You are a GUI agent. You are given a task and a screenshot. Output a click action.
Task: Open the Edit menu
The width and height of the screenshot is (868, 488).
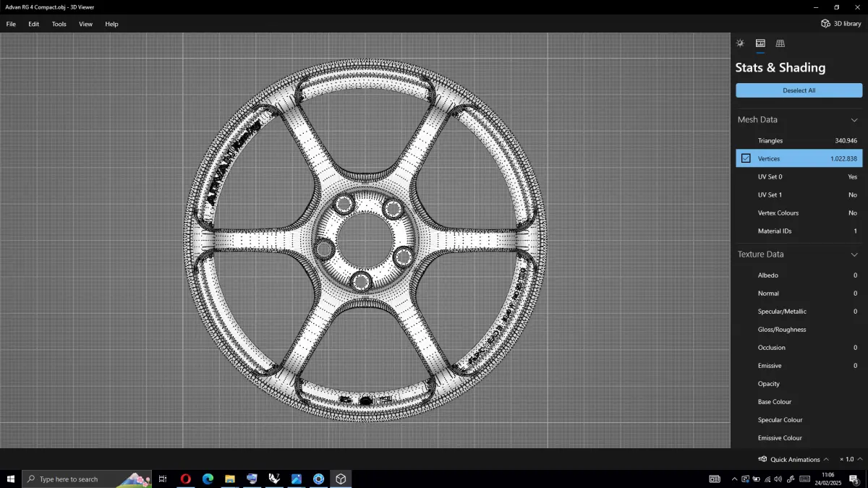coord(34,24)
